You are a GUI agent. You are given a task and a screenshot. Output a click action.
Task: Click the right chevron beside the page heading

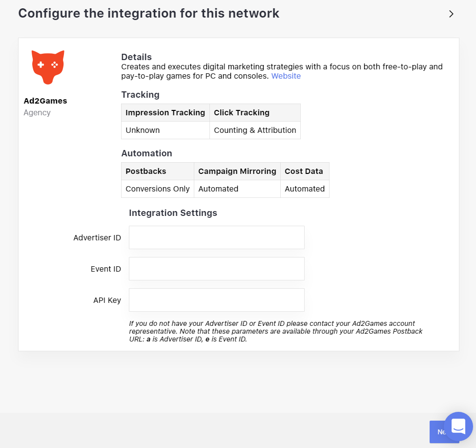pos(451,14)
